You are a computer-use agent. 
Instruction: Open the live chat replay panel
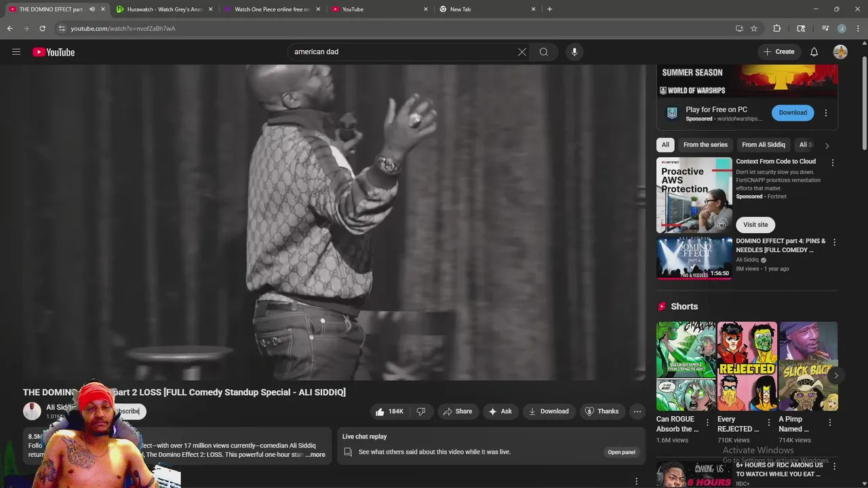tap(621, 452)
